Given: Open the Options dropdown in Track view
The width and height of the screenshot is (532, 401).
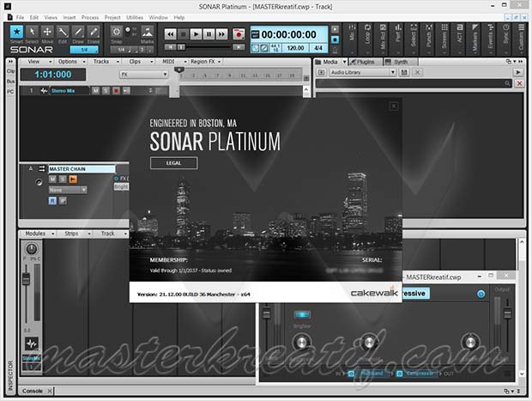Looking at the screenshot, I should click(x=71, y=62).
